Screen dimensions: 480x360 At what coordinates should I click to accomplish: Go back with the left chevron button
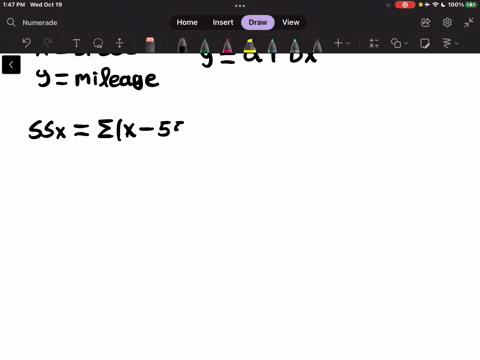11,65
